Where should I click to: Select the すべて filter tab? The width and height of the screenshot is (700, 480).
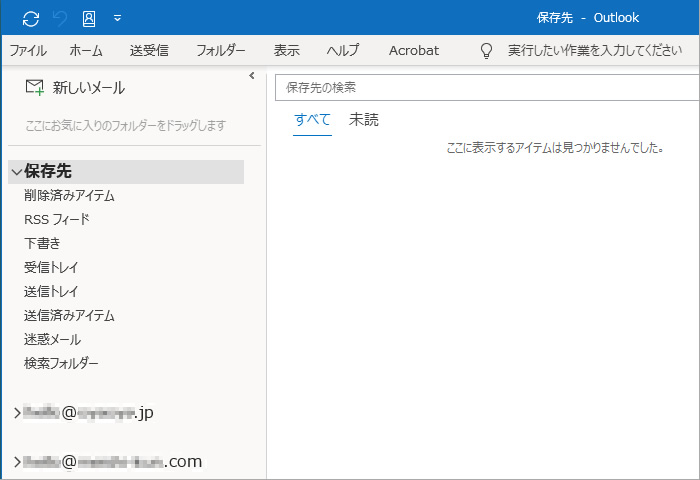[312, 120]
